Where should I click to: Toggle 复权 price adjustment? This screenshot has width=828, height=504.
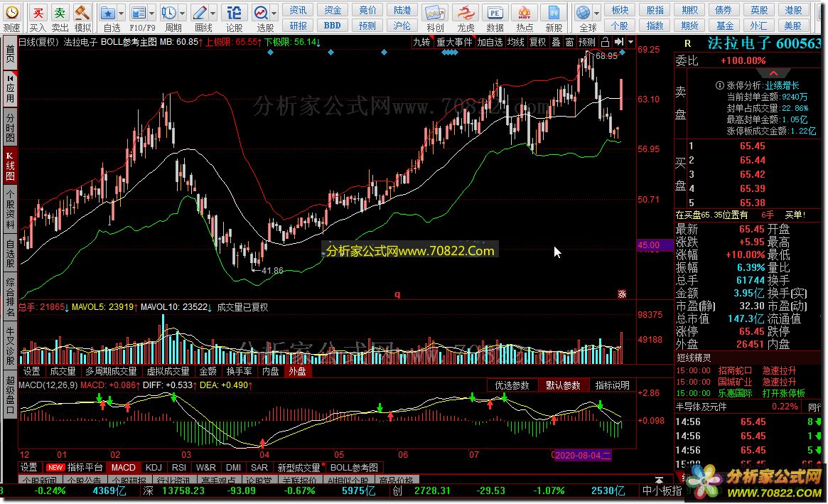(x=537, y=42)
